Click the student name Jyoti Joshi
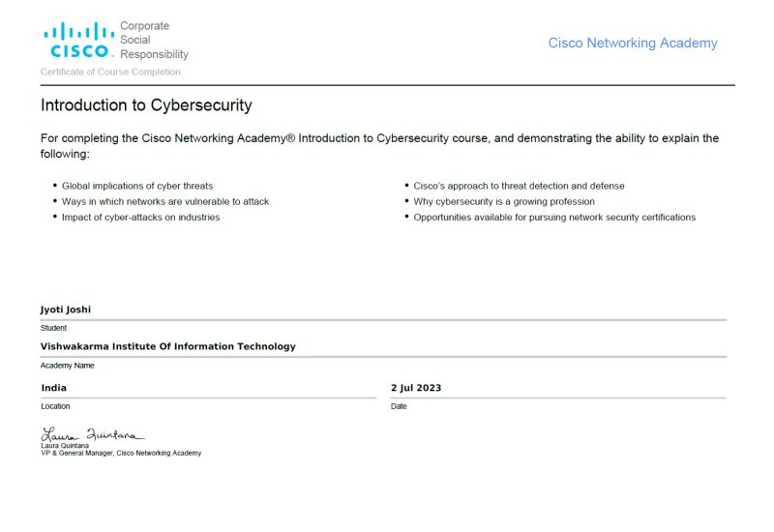 pyautogui.click(x=66, y=310)
